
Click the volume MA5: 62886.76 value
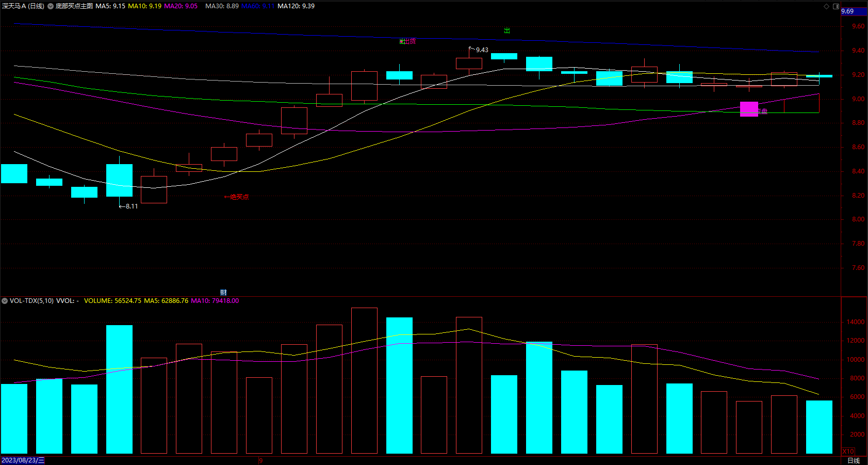166,301
